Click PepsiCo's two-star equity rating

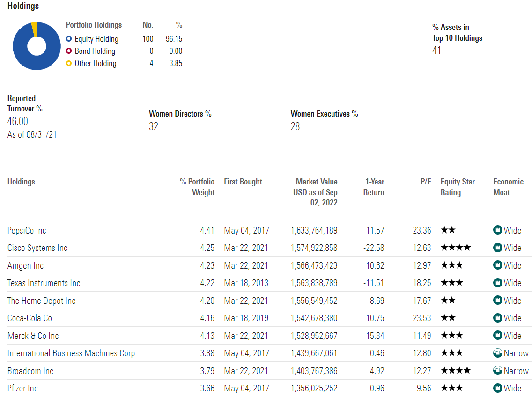tap(448, 230)
